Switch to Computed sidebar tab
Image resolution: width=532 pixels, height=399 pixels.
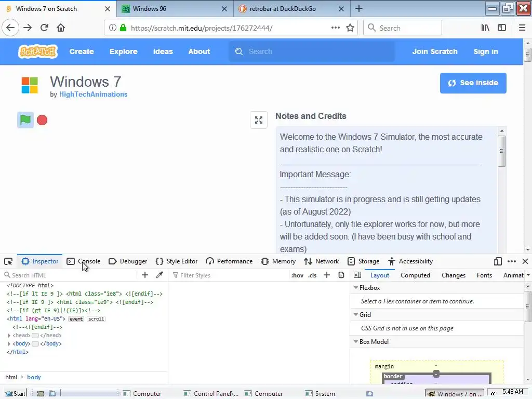415,275
